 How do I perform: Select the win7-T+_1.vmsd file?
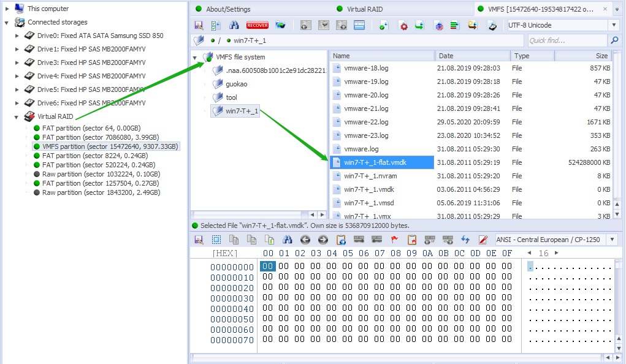tap(368, 203)
